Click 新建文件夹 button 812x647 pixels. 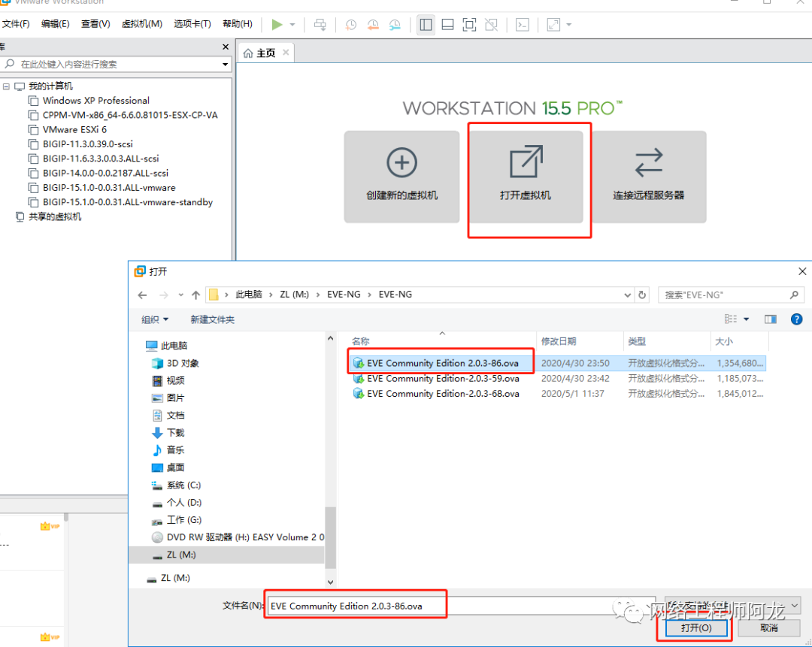tap(212, 319)
